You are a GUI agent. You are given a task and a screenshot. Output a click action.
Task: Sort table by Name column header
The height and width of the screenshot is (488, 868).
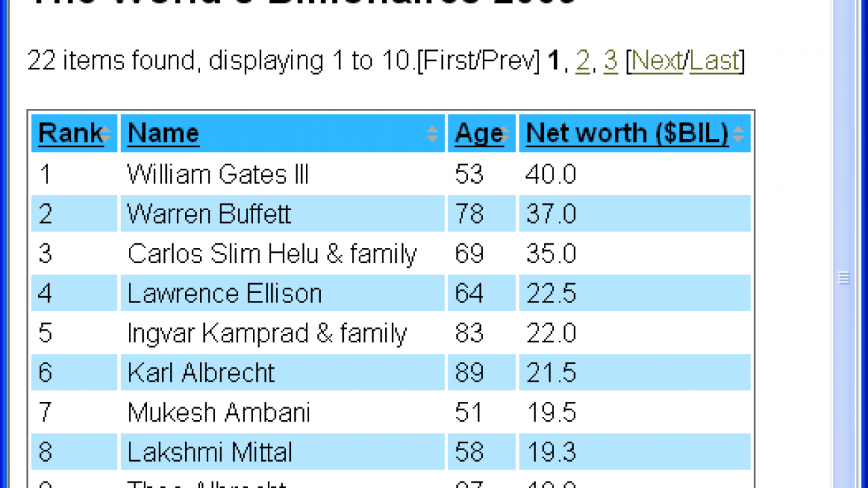(x=163, y=133)
